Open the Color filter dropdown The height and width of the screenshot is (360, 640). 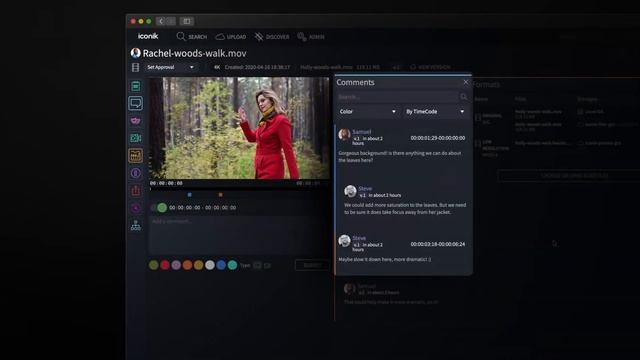tap(367, 111)
